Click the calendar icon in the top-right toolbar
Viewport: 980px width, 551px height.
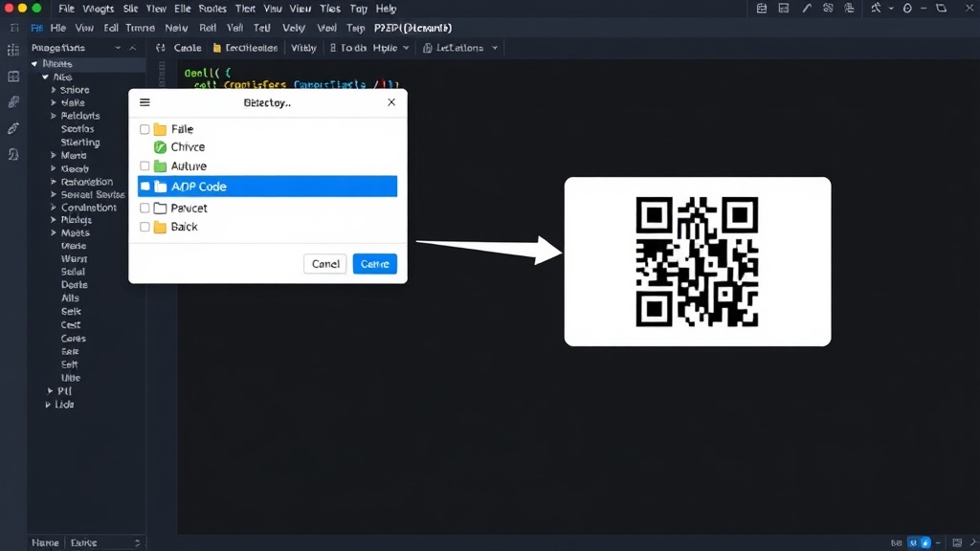pyautogui.click(x=761, y=8)
